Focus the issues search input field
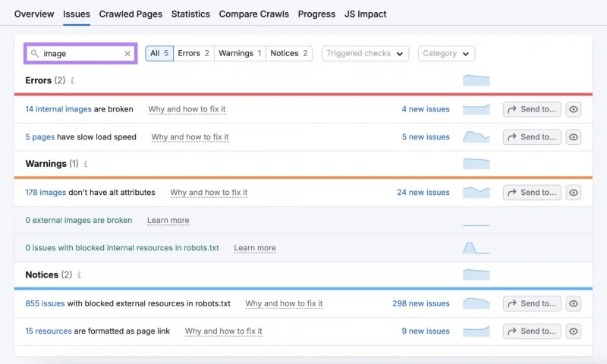Image resolution: width=607 pixels, height=364 pixels. pos(81,53)
